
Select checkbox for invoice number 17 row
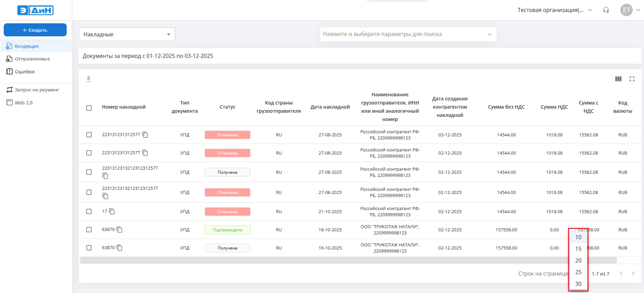point(89,212)
